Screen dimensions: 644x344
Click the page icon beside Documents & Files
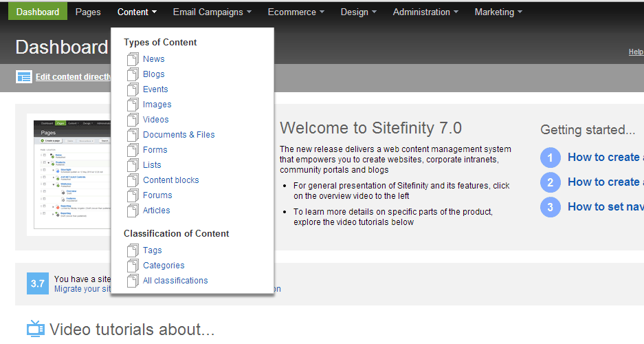click(x=133, y=135)
